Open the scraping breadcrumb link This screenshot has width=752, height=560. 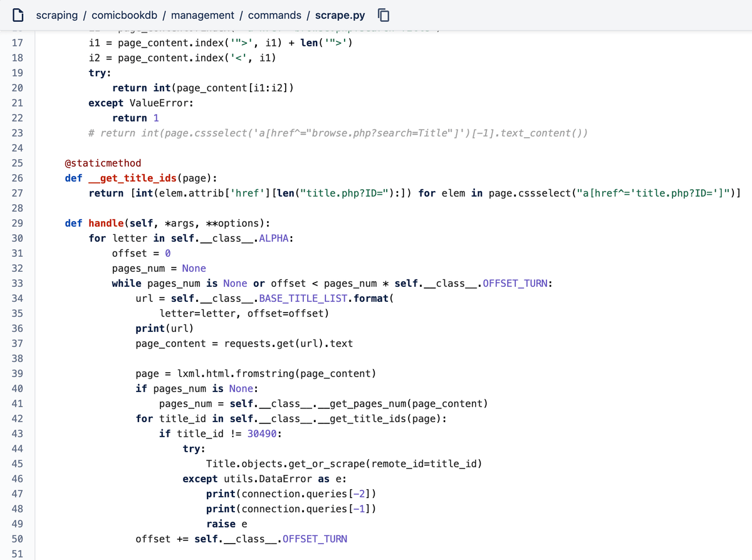[x=57, y=15]
